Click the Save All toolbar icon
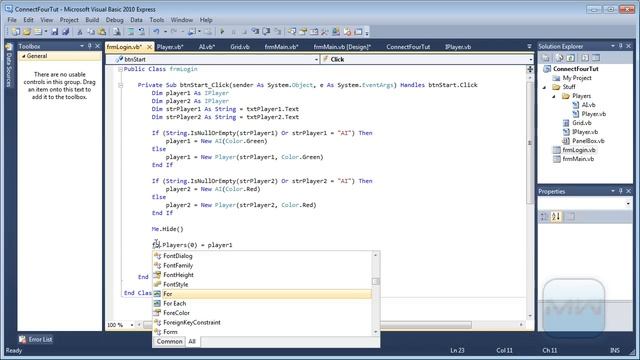This screenshot has width=640, height=360. pos(65,31)
